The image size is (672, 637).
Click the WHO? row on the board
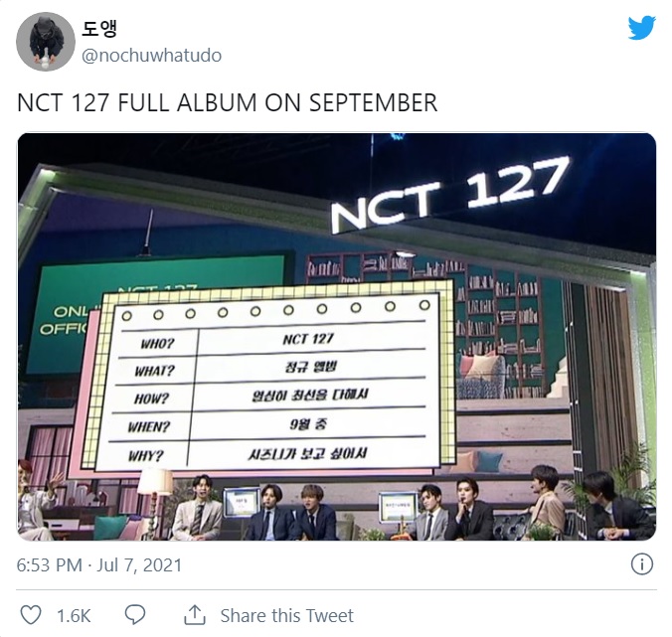coord(272,340)
